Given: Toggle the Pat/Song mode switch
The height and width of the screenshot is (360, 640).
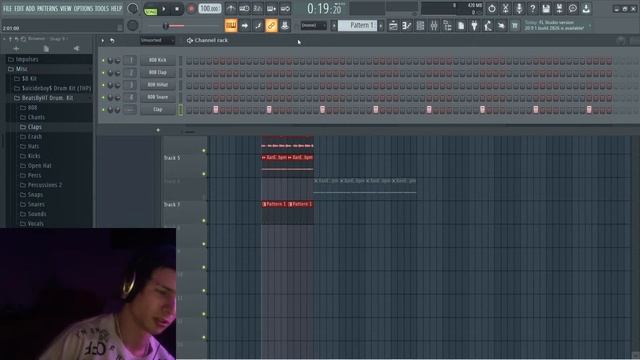Looking at the screenshot, I should [150, 9].
